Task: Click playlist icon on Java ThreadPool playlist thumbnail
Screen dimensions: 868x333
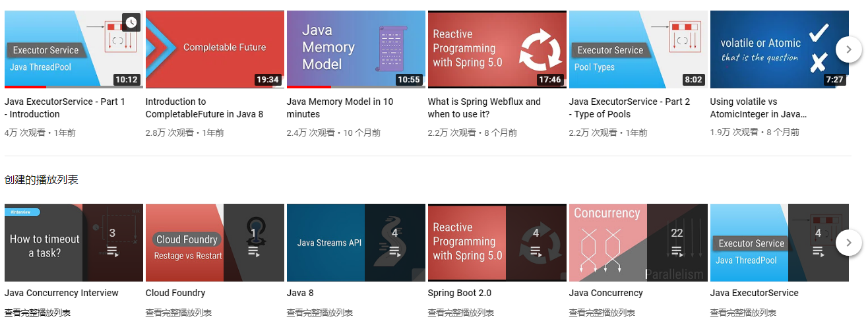Action: [818, 251]
